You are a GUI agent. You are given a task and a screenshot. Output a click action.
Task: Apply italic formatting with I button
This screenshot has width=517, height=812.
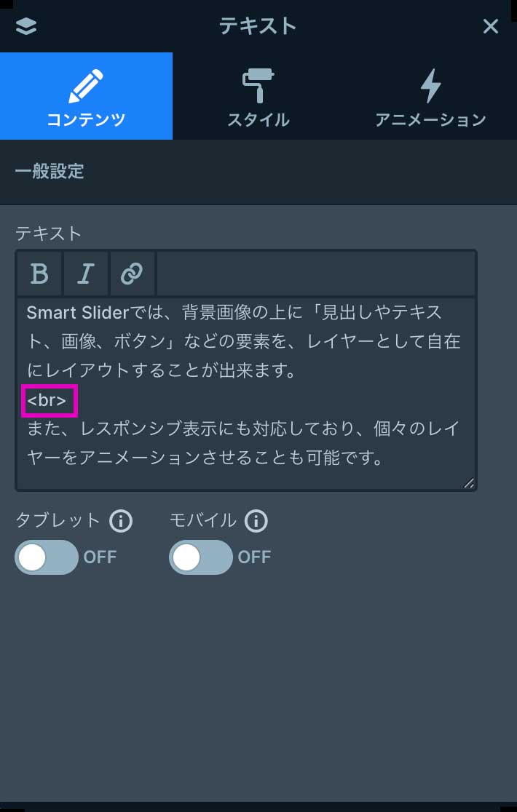coord(86,274)
